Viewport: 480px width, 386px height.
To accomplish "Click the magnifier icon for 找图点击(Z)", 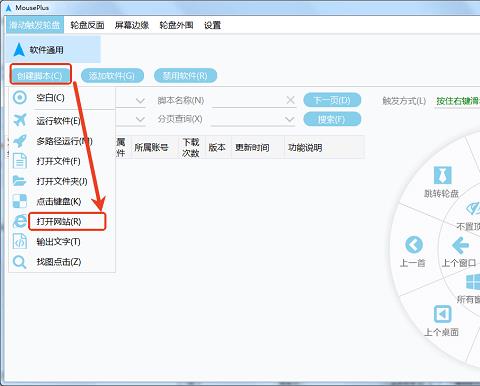I will [19, 262].
